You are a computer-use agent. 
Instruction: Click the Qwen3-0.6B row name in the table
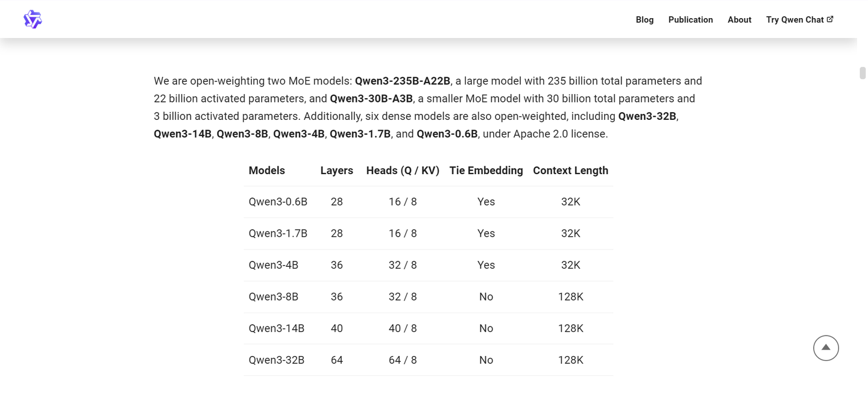pyautogui.click(x=278, y=202)
